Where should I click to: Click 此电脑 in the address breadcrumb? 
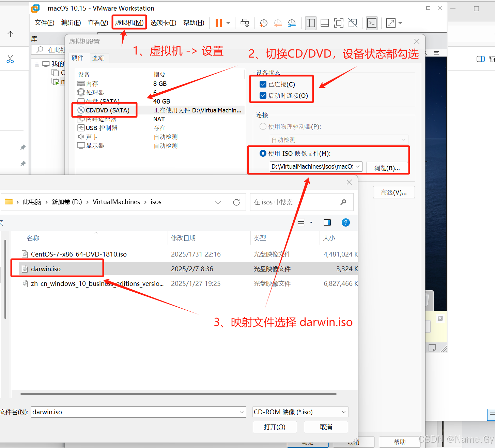32,202
